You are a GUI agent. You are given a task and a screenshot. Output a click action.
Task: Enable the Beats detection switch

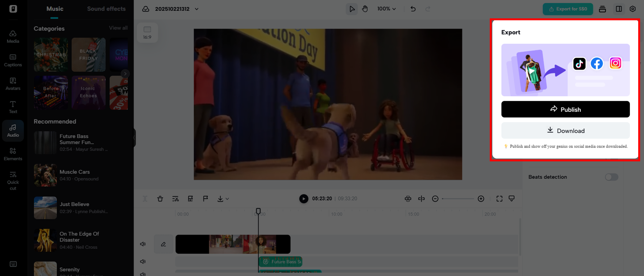pos(611,177)
